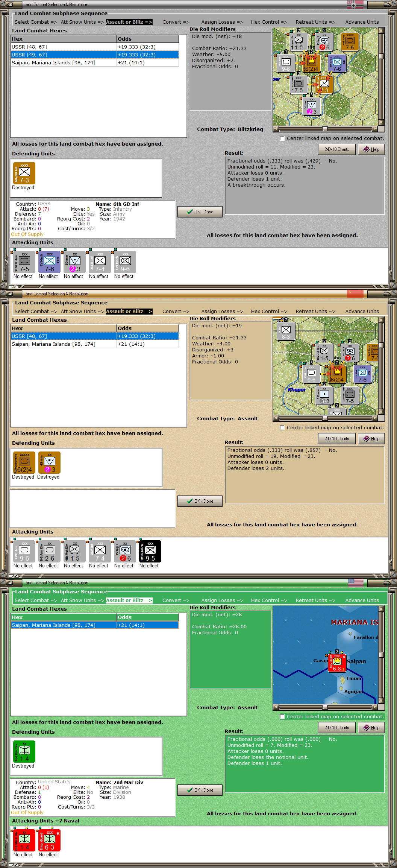The image size is (397, 868).
Task: Open 2-D-10 Charts in bottom window
Action: coord(337,728)
